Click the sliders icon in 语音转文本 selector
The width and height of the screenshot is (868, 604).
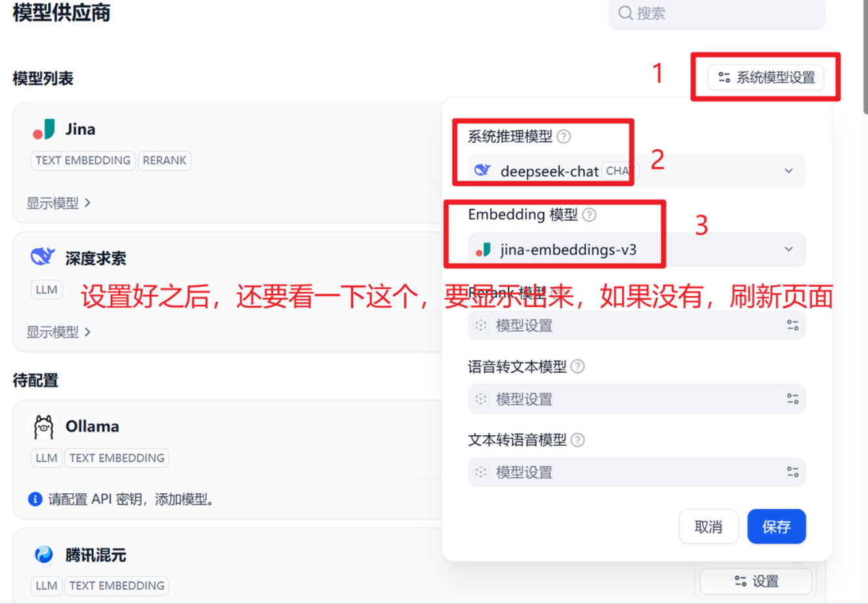point(792,399)
